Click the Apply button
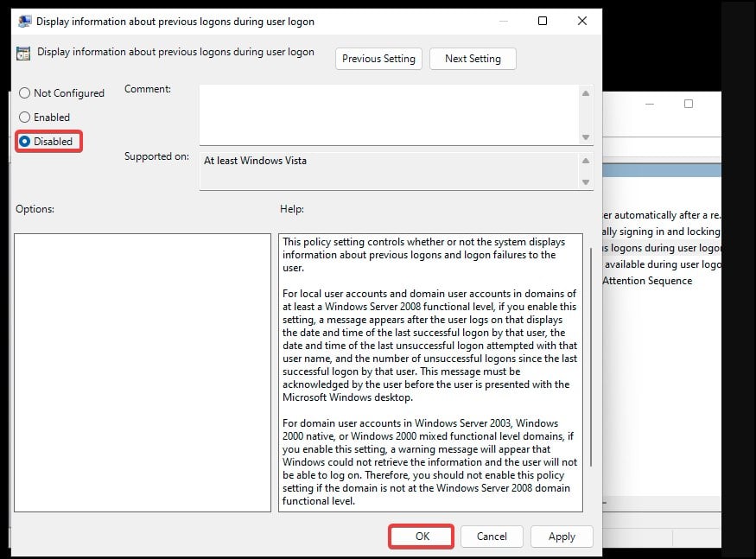 [562, 537]
